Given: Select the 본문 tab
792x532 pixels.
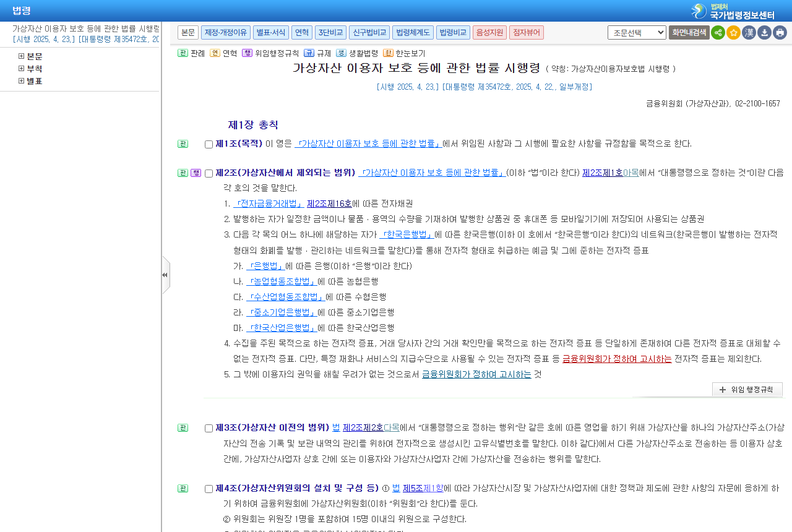Looking at the screenshot, I should click(188, 32).
